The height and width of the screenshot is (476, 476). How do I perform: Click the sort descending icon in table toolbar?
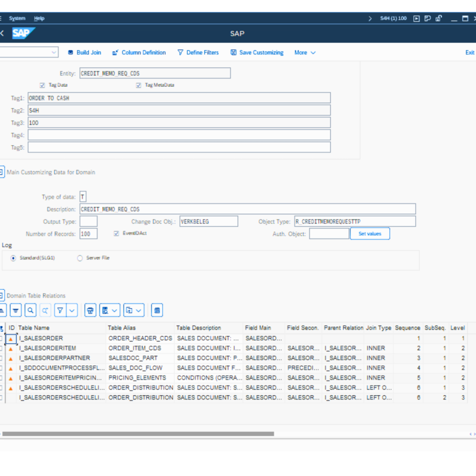15,310
